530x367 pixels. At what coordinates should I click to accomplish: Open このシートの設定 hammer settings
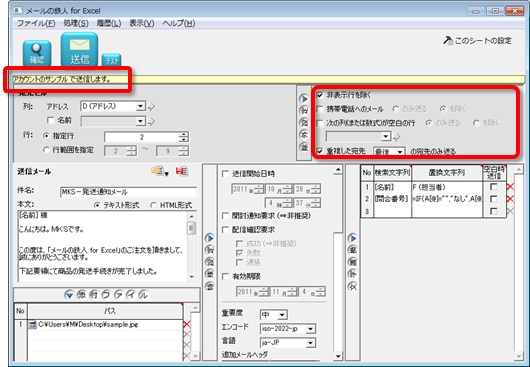click(477, 41)
